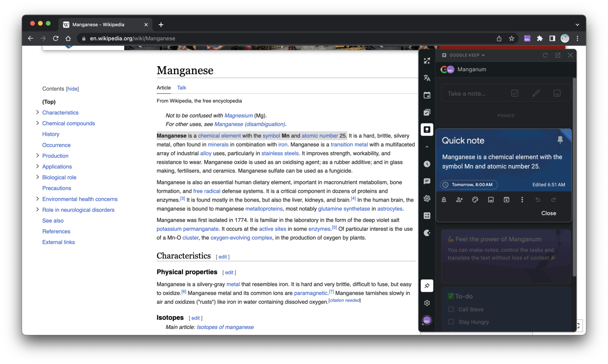Open the potassium permanganate article link

coord(187,229)
